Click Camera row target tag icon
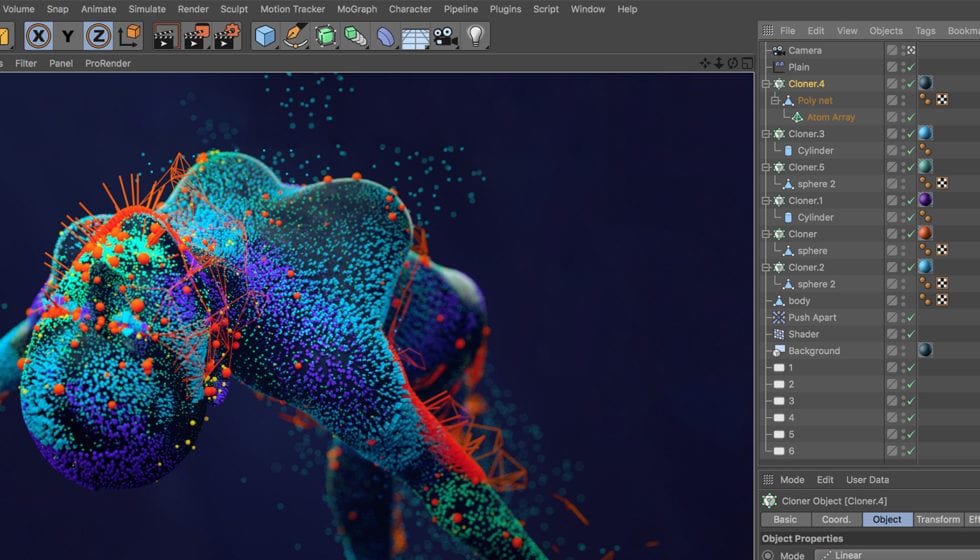This screenshot has height=560, width=980. [911, 50]
